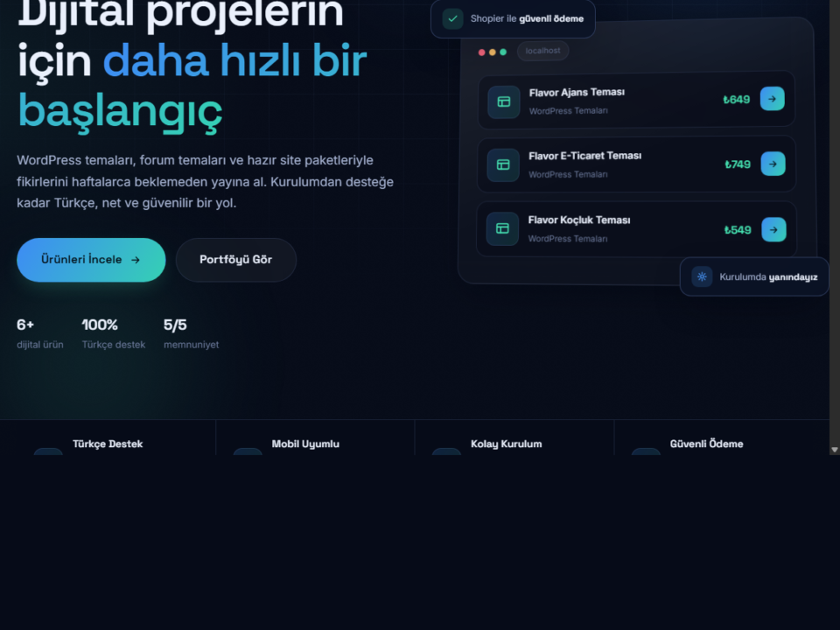Screen dimensions: 840x630
Task: Click arrow button for Flavor Ajans Teması
Action: [772, 99]
